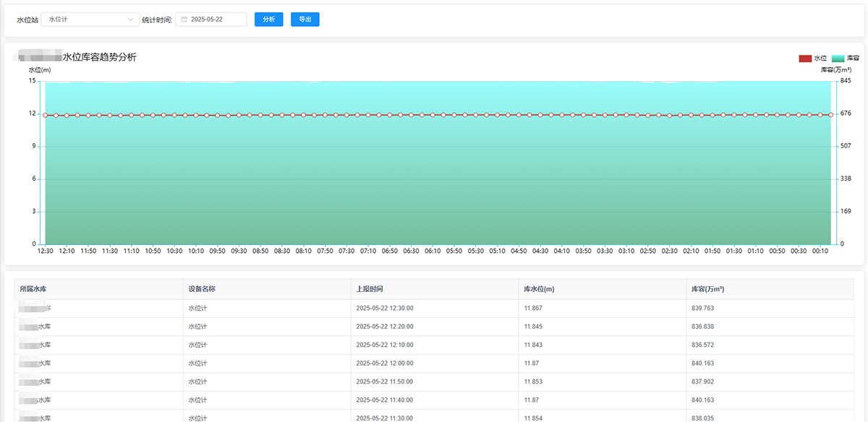The width and height of the screenshot is (868, 422).
Task: Click the 设备名称 column header
Action: coord(202,289)
